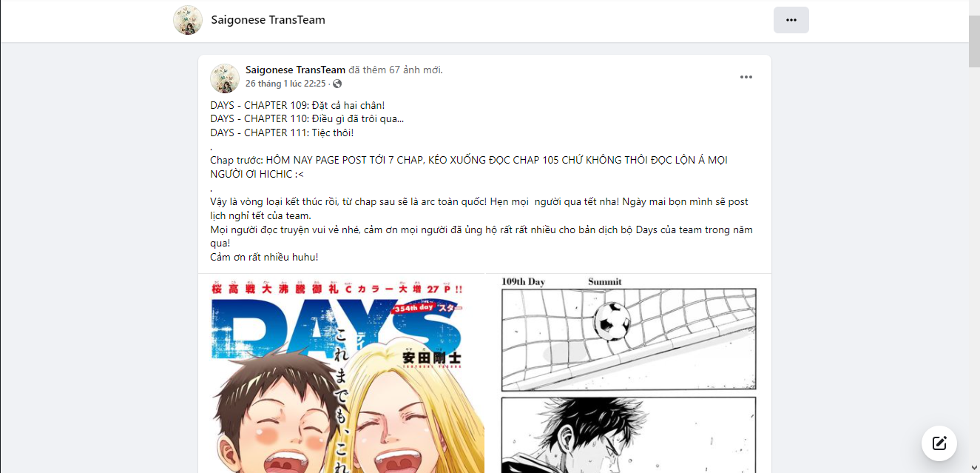Open the DAYS colour cover photo
The width and height of the screenshot is (980, 473).
pos(348,374)
